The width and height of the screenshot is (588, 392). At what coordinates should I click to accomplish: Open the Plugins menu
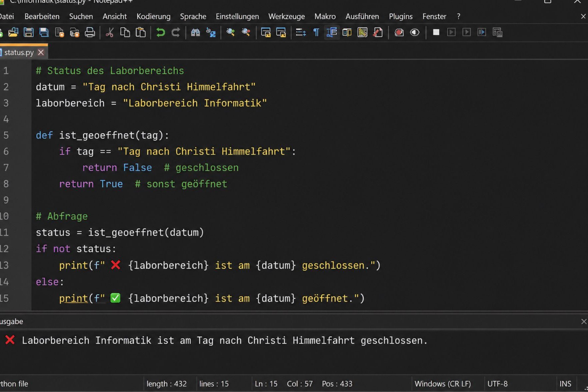(401, 16)
